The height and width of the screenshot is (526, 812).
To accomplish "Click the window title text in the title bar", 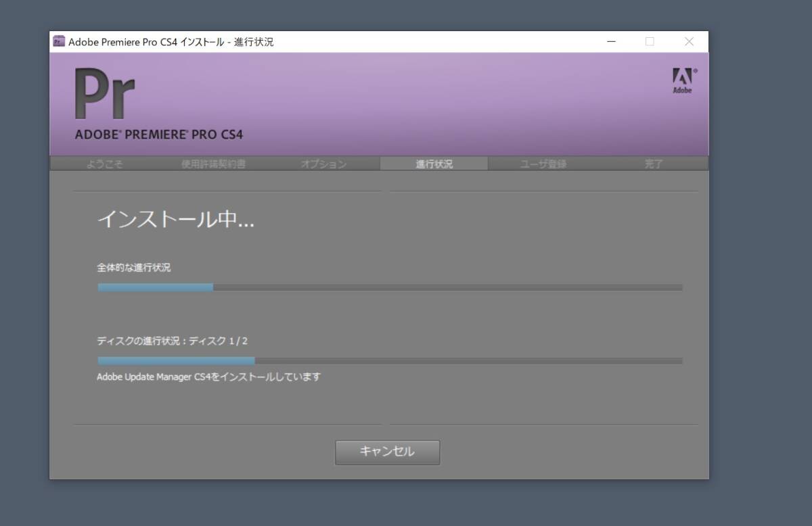I will 171,42.
